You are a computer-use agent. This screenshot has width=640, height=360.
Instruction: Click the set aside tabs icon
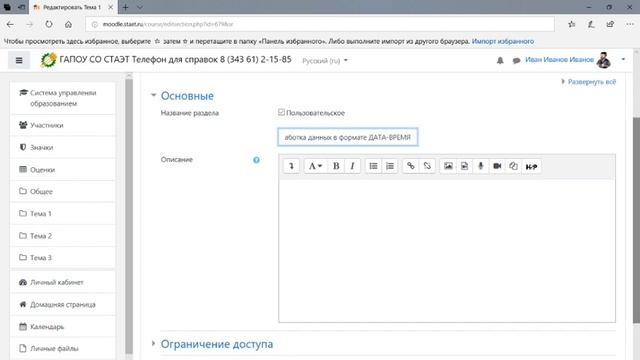(x=20, y=7)
